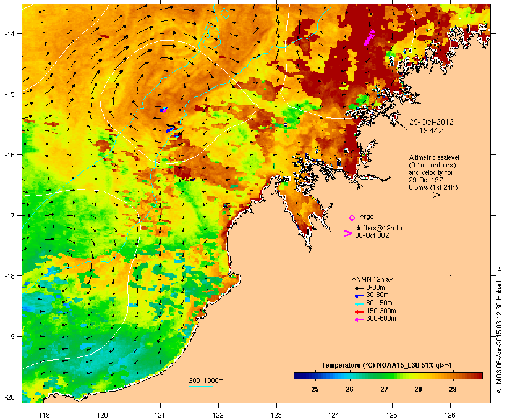Click the cyan 80-150m legend arrow
The image size is (507, 420).
[x=359, y=304]
